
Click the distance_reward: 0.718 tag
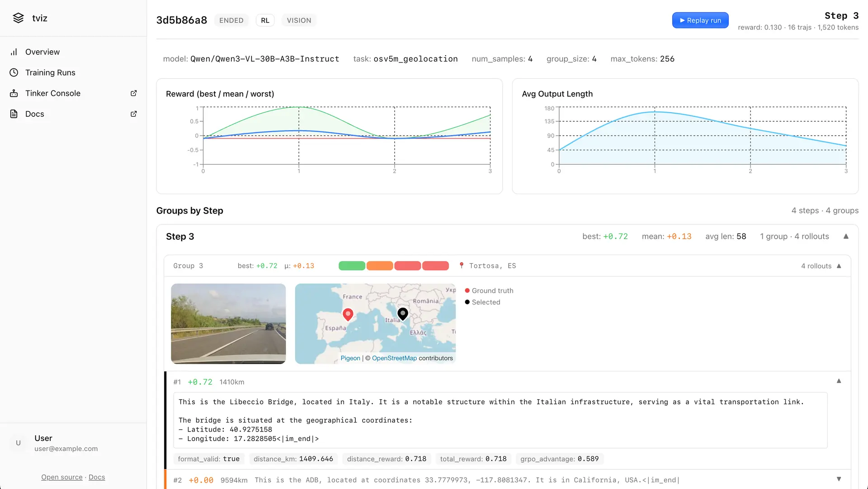[387, 459]
